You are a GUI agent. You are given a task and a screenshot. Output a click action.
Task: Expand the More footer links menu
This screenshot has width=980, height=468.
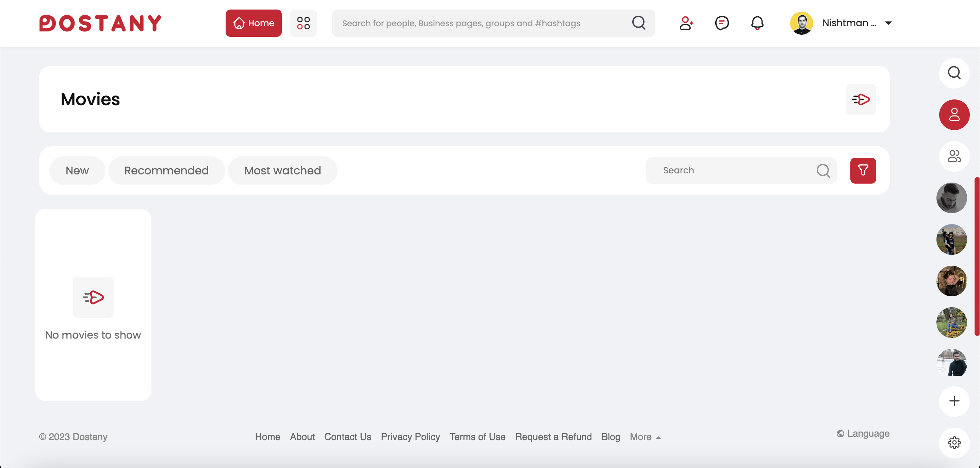coord(645,437)
